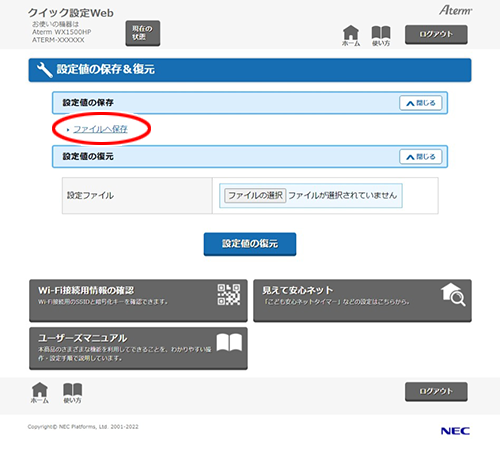The image size is (500, 468).
Task: Click house magnifier icon in 見えて安心ネット
Action: [x=453, y=295]
